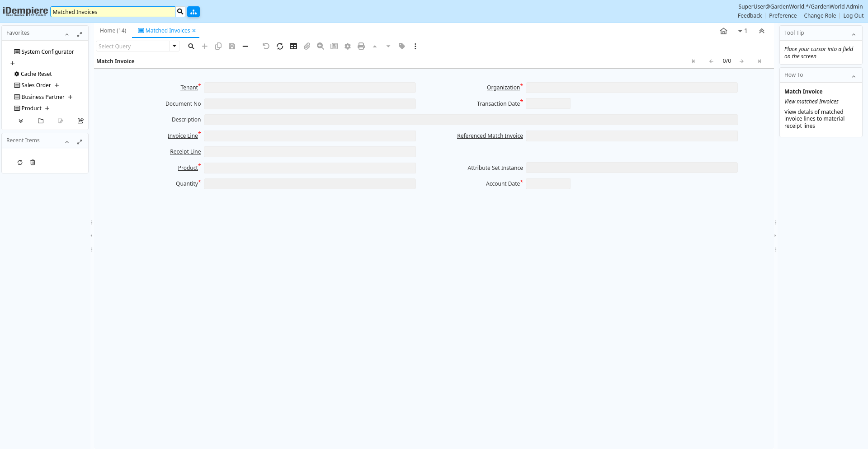Collapse the How To panel
Image resolution: width=868 pixels, height=449 pixels.
point(854,76)
